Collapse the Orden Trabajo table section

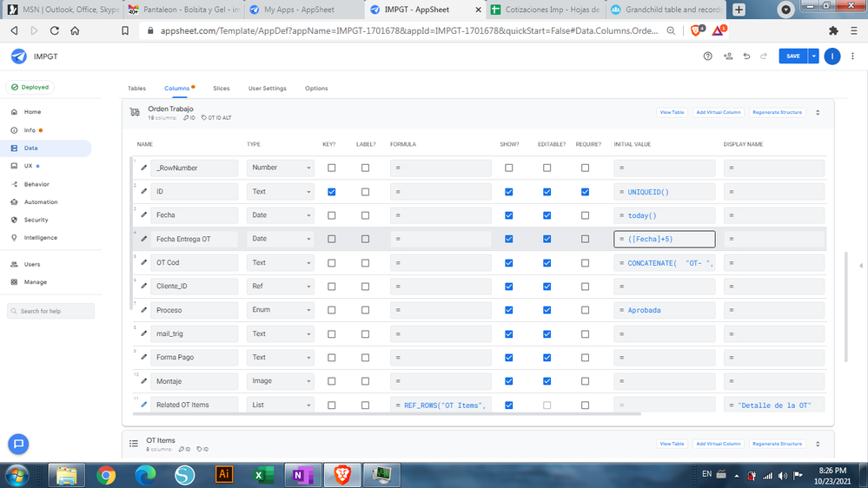818,112
